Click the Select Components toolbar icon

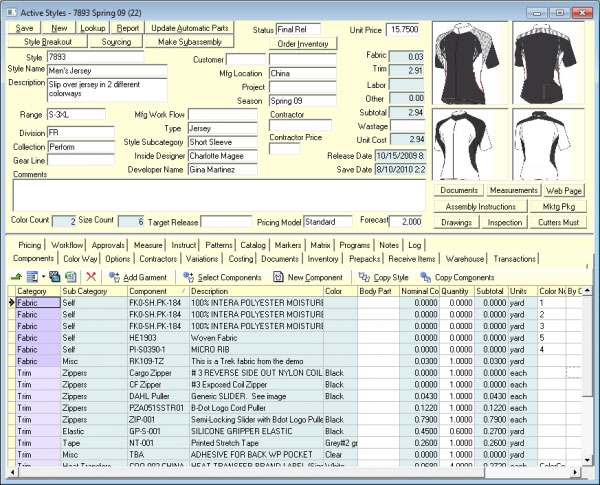tap(190, 276)
